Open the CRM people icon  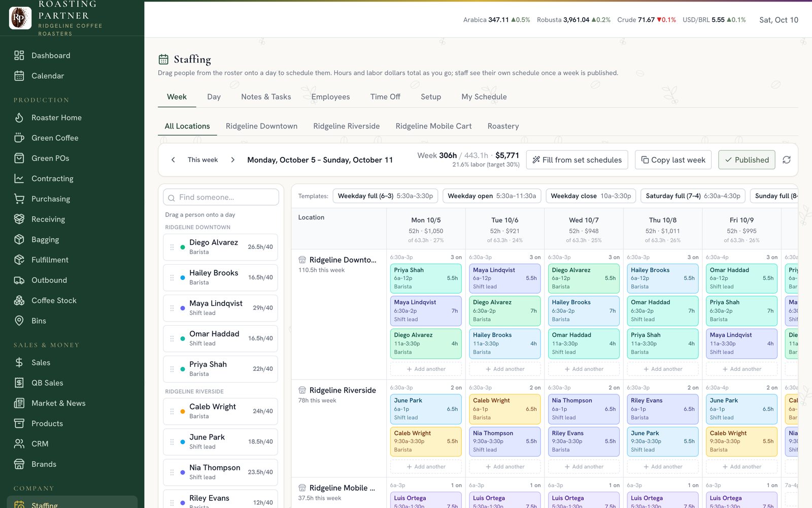19,443
